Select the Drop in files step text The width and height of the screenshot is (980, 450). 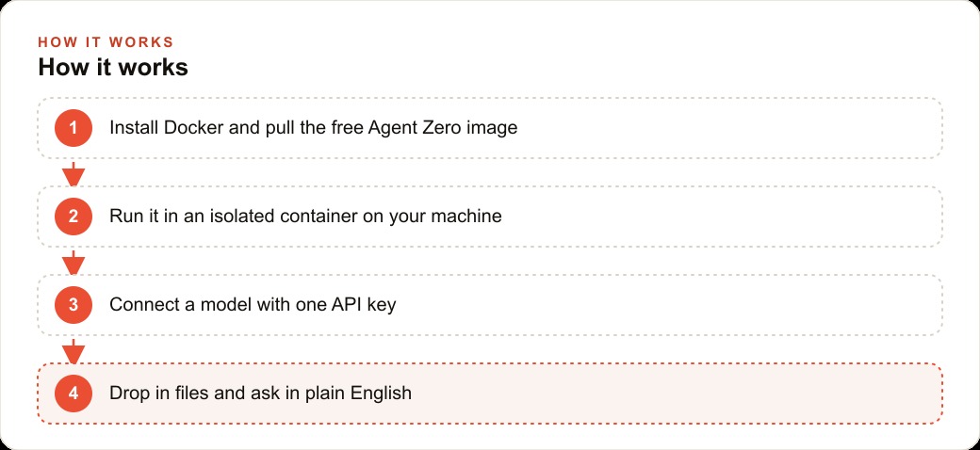261,394
